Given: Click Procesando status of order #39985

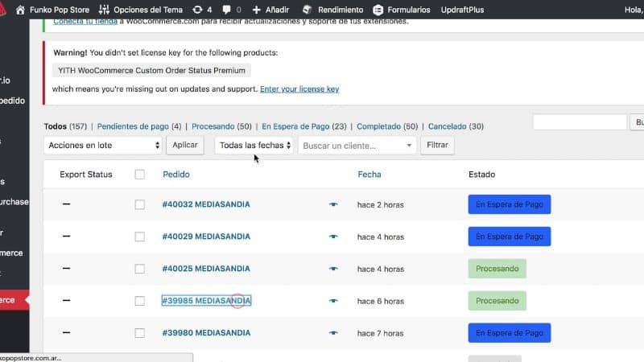Looking at the screenshot, I should click(497, 301).
